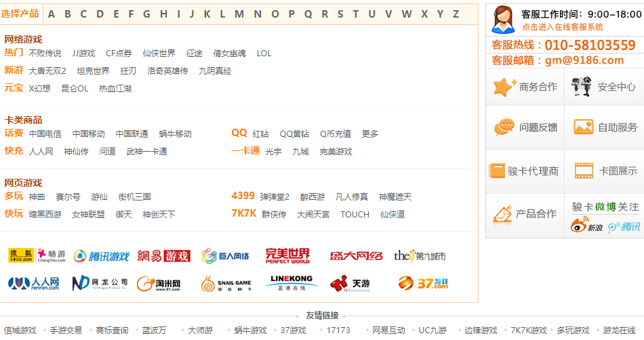Select letter M in product index
644x340 pixels.
click(x=239, y=14)
